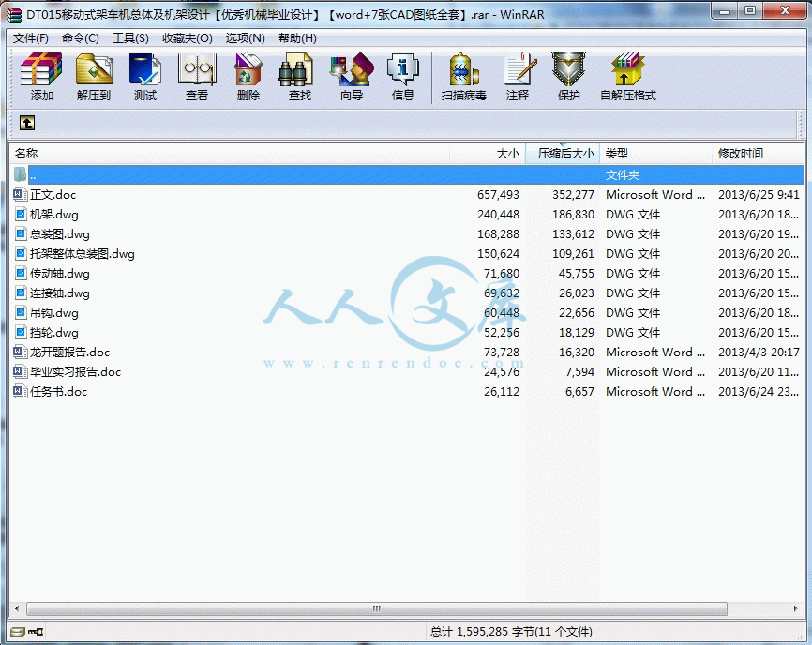The width and height of the screenshot is (812, 645).
Task: Sort files by the 大小 column header
Action: pyautogui.click(x=488, y=153)
